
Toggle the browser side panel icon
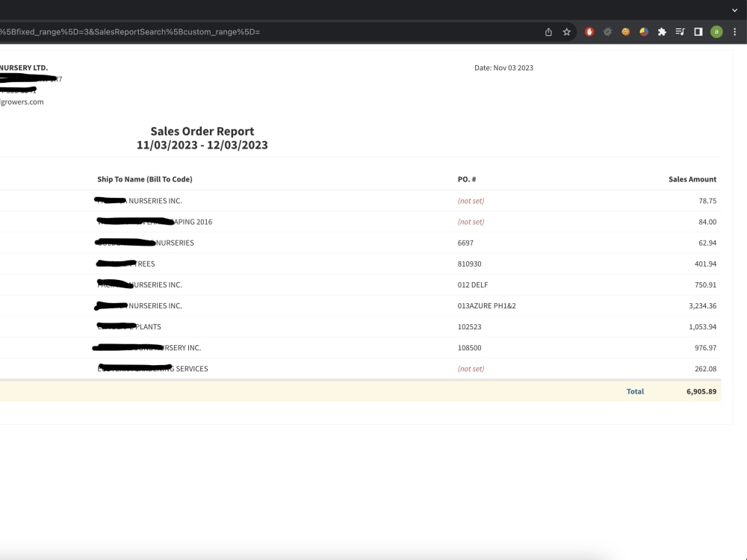pos(698,32)
